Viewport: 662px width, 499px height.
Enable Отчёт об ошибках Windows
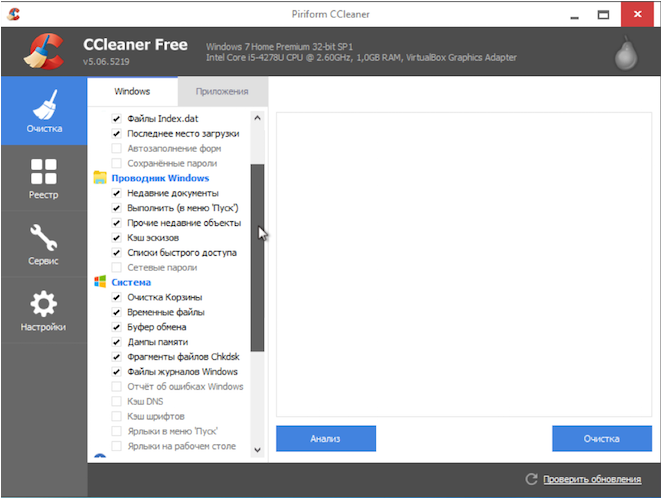click(117, 386)
